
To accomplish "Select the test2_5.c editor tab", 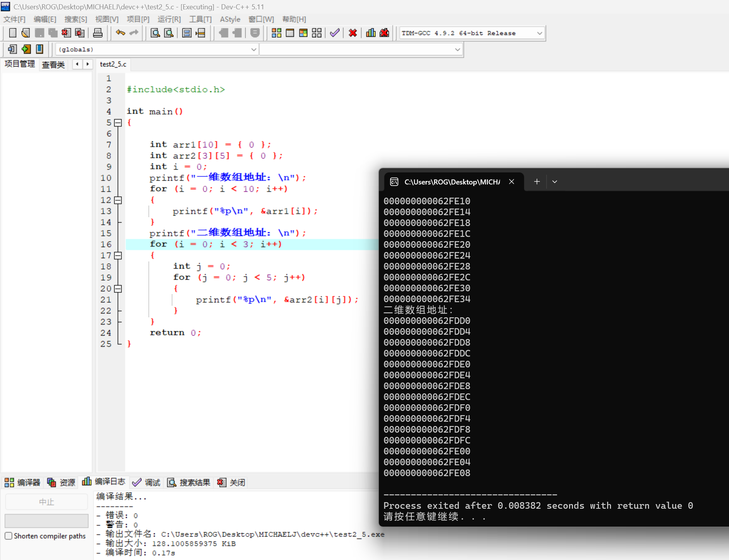I will coord(113,64).
